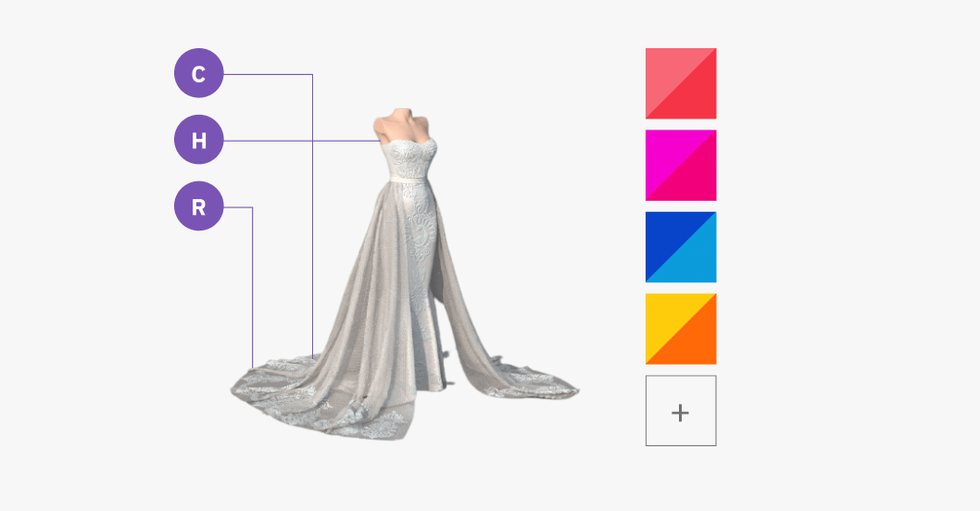Image resolution: width=980 pixels, height=511 pixels.
Task: Click the white waist belt on dress
Action: 406,180
